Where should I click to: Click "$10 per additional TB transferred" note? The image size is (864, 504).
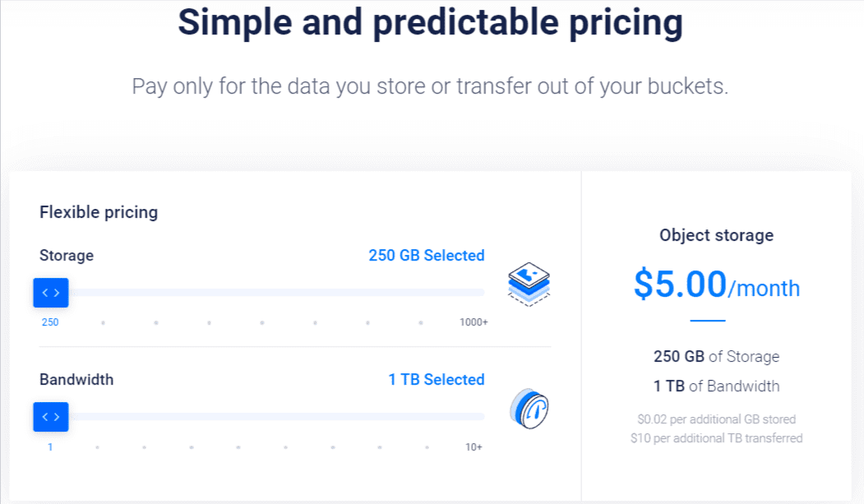716,438
